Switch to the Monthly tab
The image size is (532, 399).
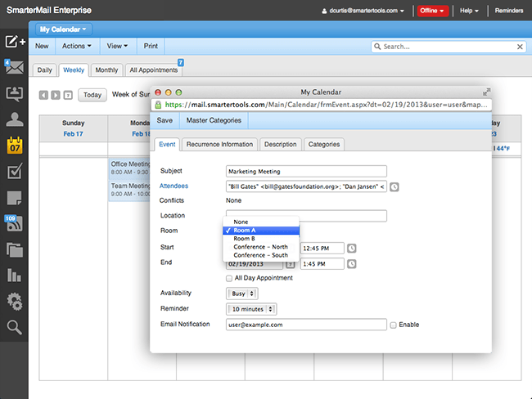click(x=106, y=70)
